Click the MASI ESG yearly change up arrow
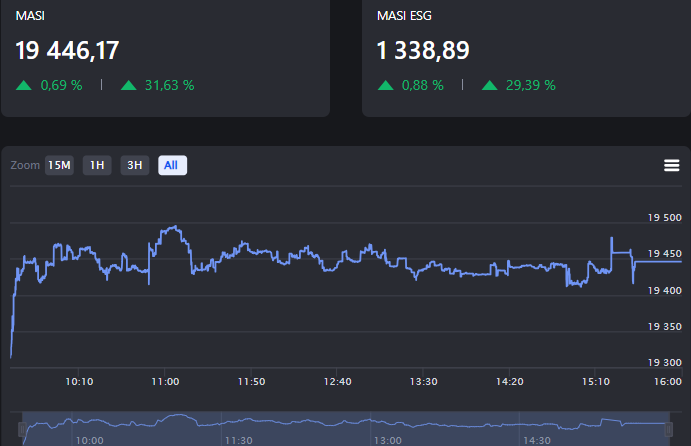Screen dimensions: 691x446 tap(490, 85)
